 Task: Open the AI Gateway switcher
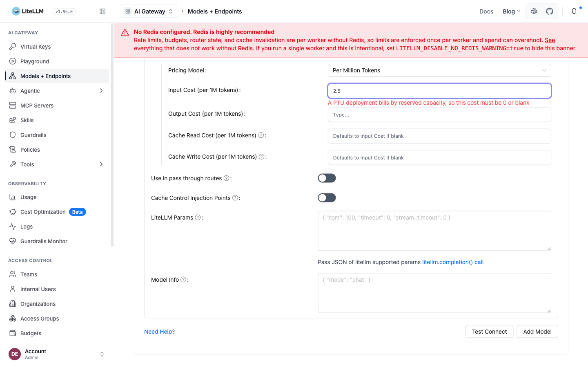pos(149,11)
